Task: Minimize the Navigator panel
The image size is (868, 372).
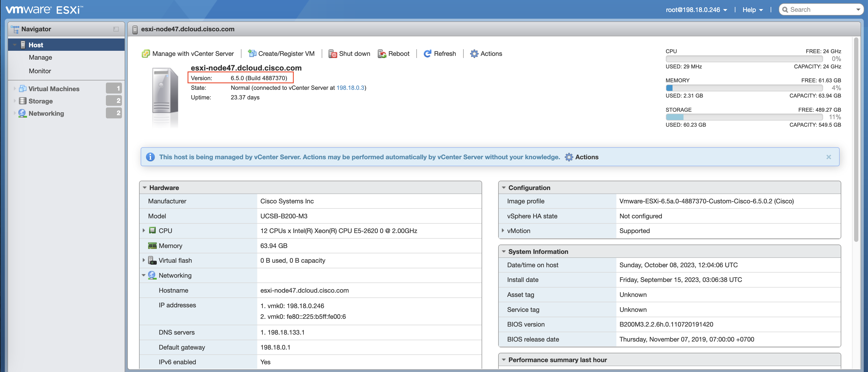Action: [116, 29]
